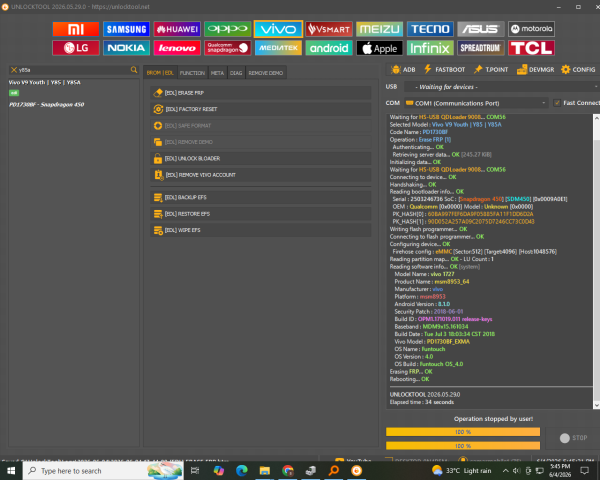The height and width of the screenshot is (480, 600).
Task: Click the model search input field
Action: click(x=74, y=70)
